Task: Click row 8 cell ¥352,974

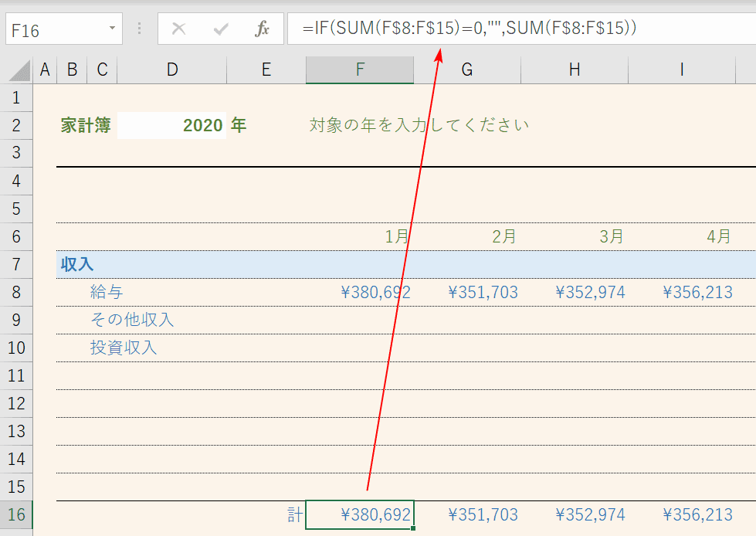Action: tap(575, 293)
